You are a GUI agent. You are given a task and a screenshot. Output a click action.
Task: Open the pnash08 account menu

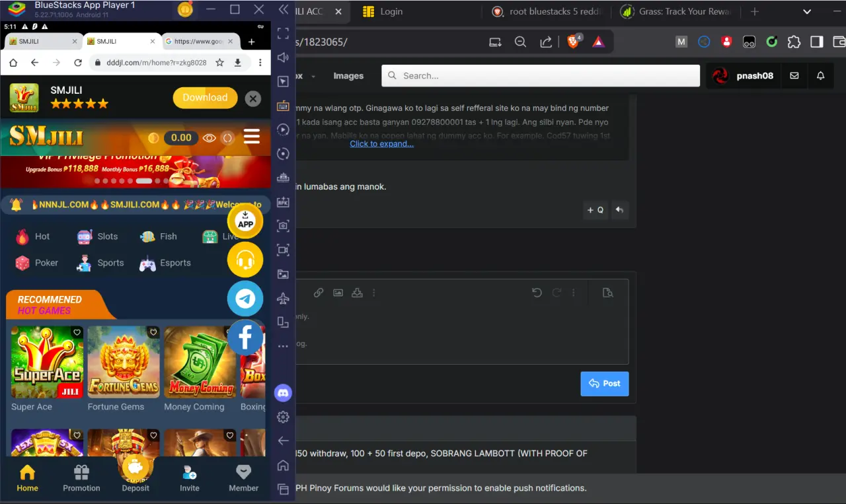coord(744,76)
